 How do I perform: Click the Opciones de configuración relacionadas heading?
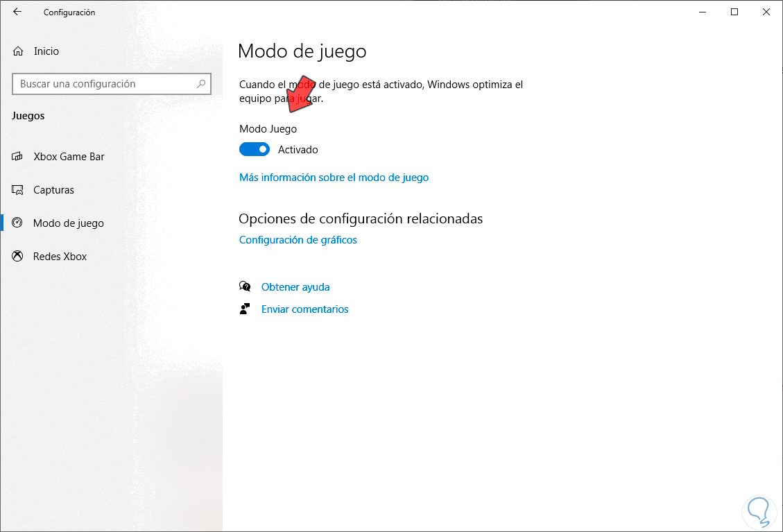tap(361, 218)
